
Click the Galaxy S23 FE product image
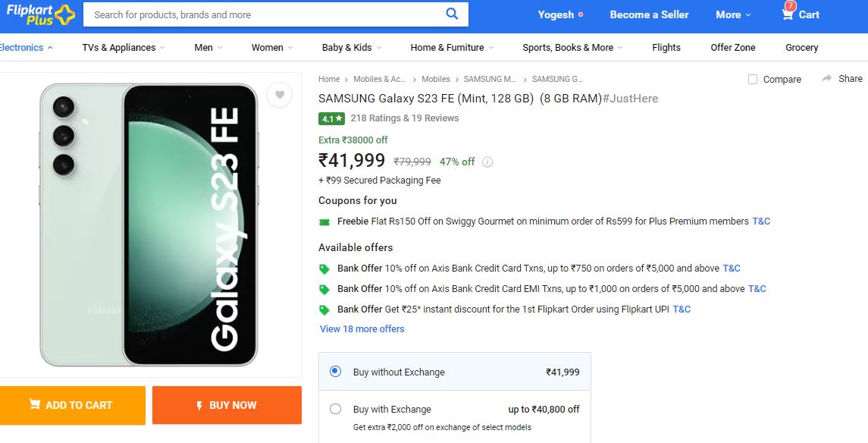(149, 225)
